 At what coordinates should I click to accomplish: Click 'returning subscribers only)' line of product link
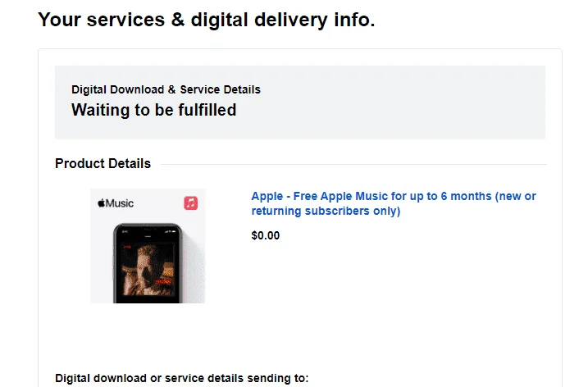pos(326,211)
